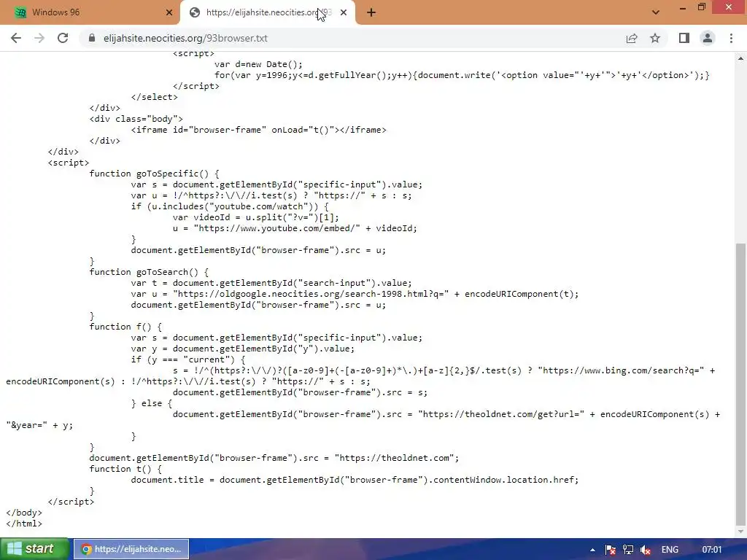Click the "</select>" tag line
This screenshot has height=560, width=747.
click(x=154, y=97)
